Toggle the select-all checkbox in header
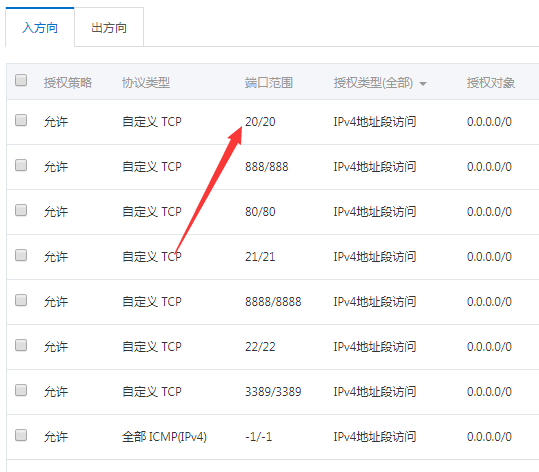This screenshot has height=472, width=539. 21,80
